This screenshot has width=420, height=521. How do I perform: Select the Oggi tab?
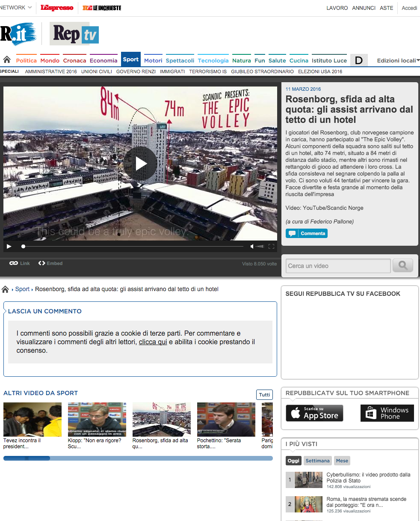click(x=293, y=461)
